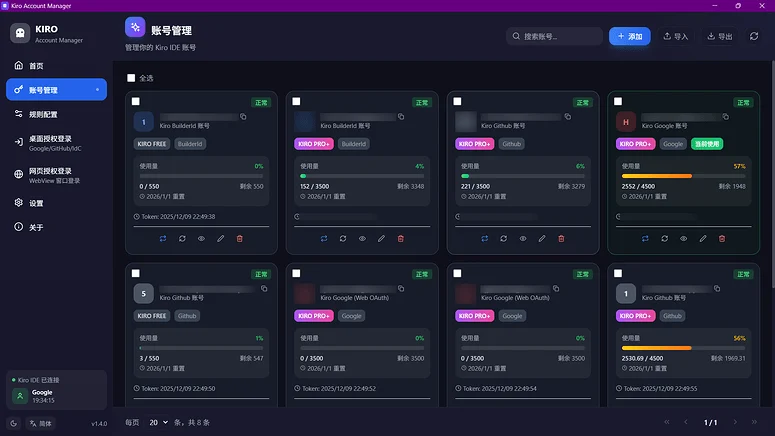Edit the 221 / 3500 account

coord(542,239)
